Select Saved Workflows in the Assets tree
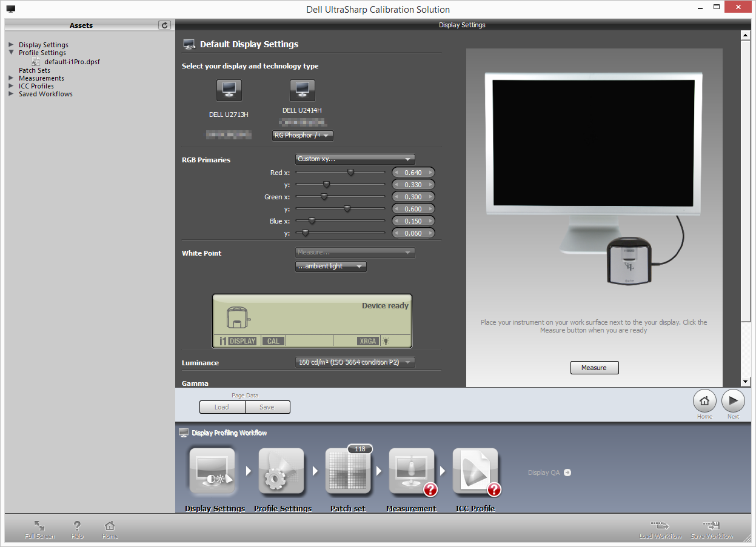Screen dimensions: 756x547 click(45, 94)
